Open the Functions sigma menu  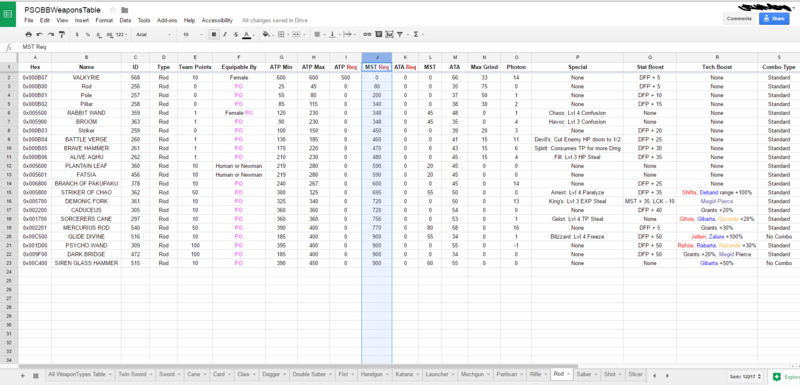417,35
